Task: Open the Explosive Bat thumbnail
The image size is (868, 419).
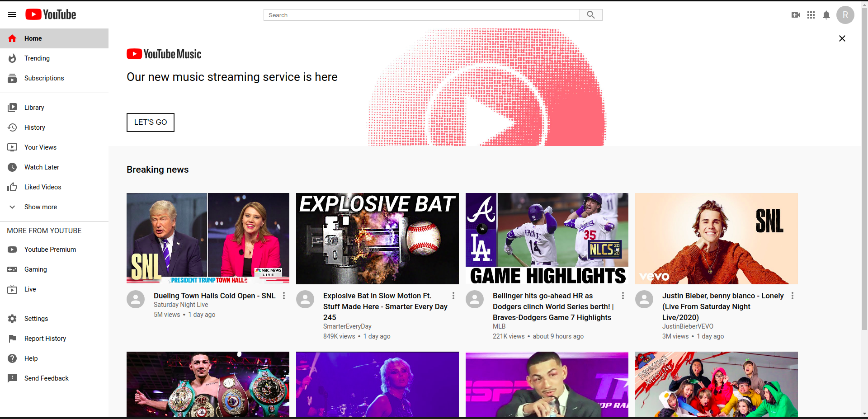Action: point(377,239)
